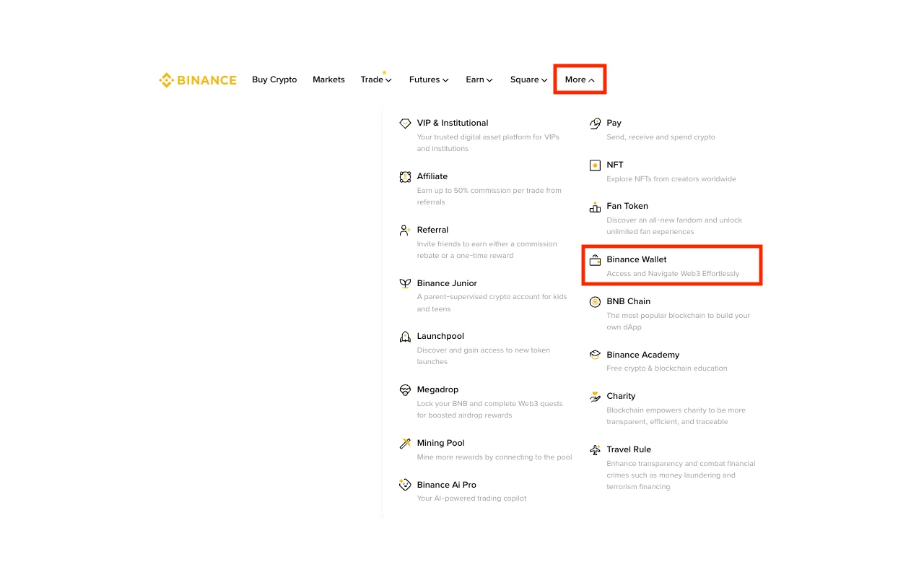Click the Launchpool rocket icon
This screenshot has height=578, width=924.
(x=405, y=337)
